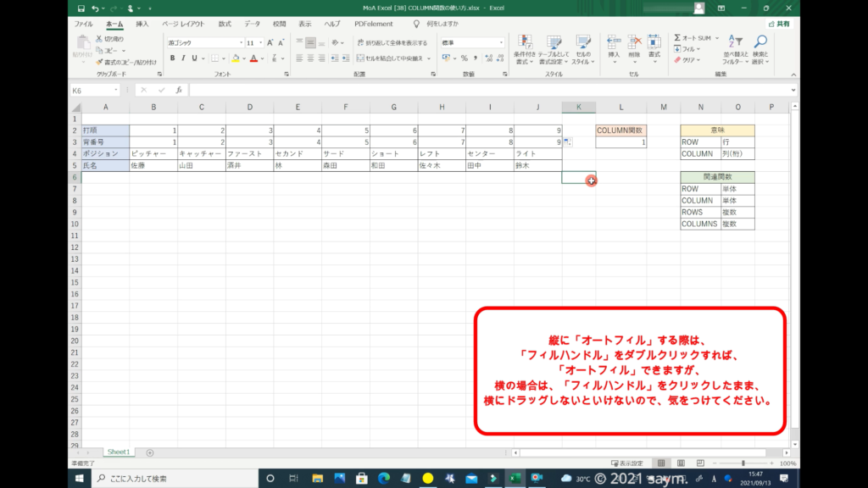Expand the number format dropdown (標準)
The image size is (868, 488).
coord(503,42)
